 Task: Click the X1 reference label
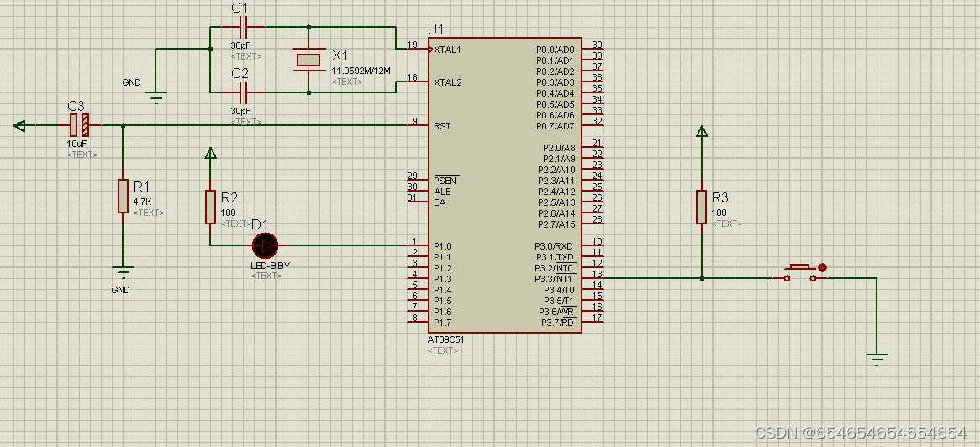[x=341, y=55]
